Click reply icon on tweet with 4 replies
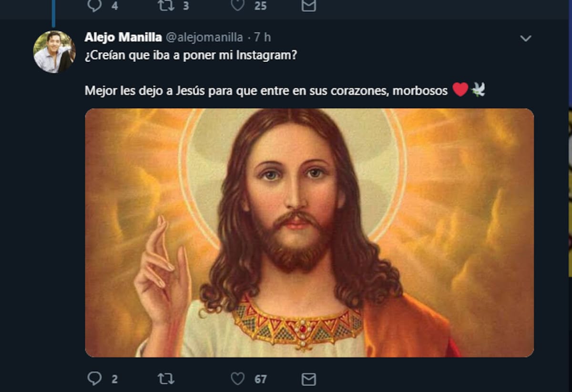 coord(95,5)
